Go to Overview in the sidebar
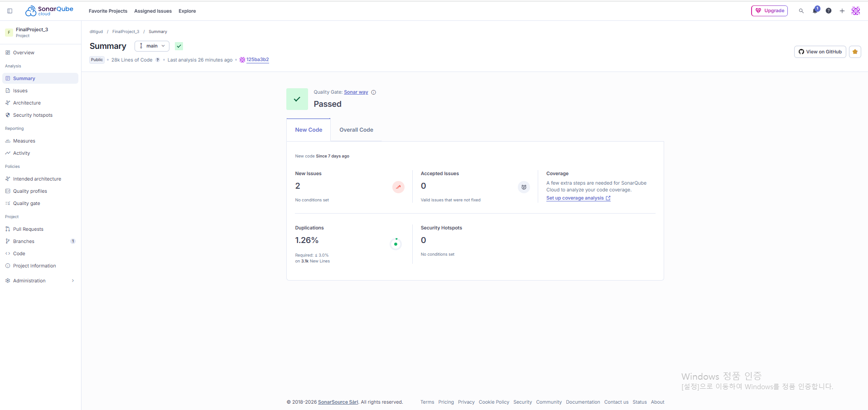The height and width of the screenshot is (410, 868). point(40,52)
